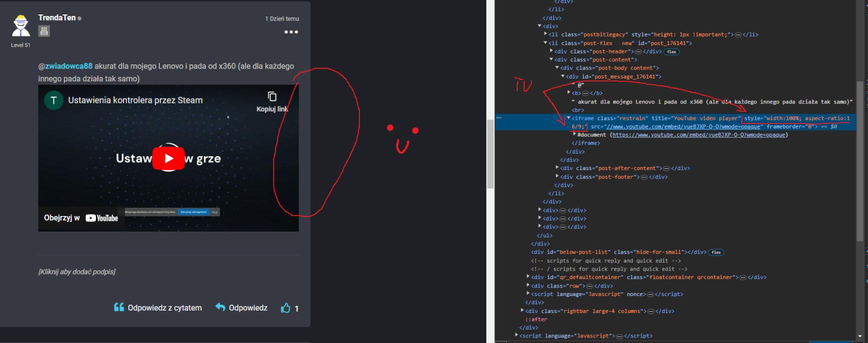Click the ellipsis badge in the "postbitlegacy" row
Image resolution: width=868 pixels, height=343 pixels.
[738, 34]
